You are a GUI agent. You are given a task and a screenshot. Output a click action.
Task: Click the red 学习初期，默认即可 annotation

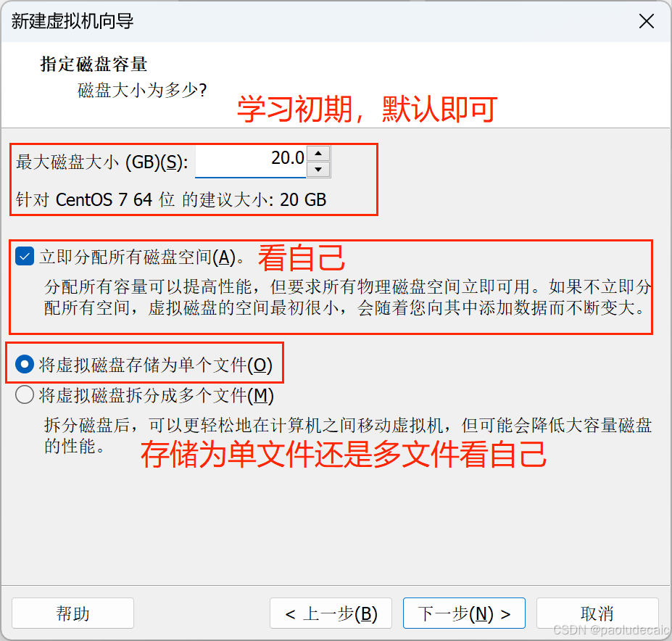368,109
